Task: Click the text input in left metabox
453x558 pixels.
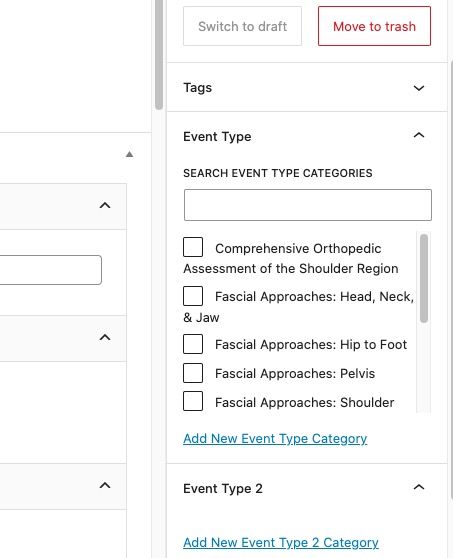Action: 51,270
